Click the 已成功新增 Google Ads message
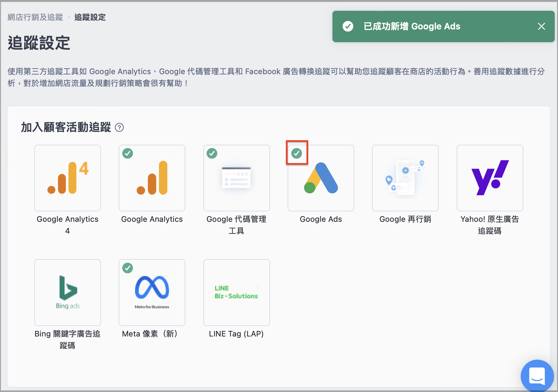 pos(412,26)
